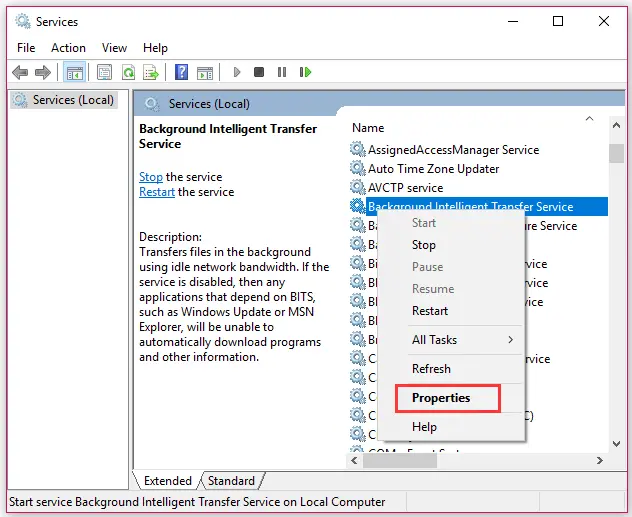Image resolution: width=632 pixels, height=517 pixels.
Task: Sort by the Name column header
Action: [368, 128]
